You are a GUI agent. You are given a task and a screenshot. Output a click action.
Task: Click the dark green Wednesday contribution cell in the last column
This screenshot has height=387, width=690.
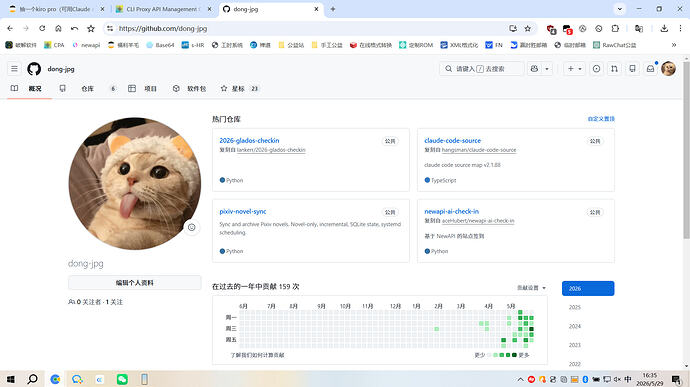click(x=531, y=329)
